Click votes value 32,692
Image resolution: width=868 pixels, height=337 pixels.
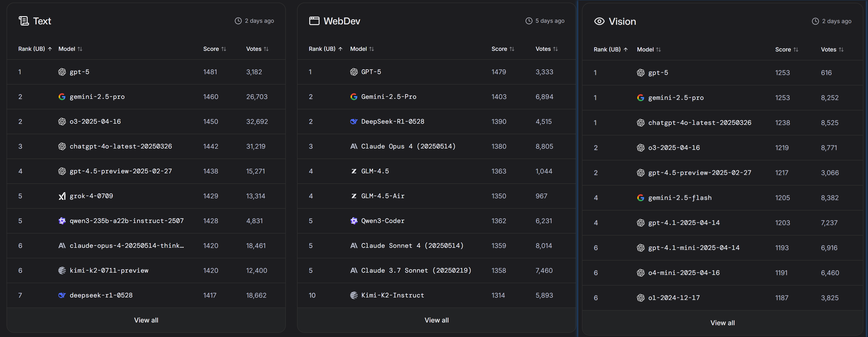coord(257,122)
